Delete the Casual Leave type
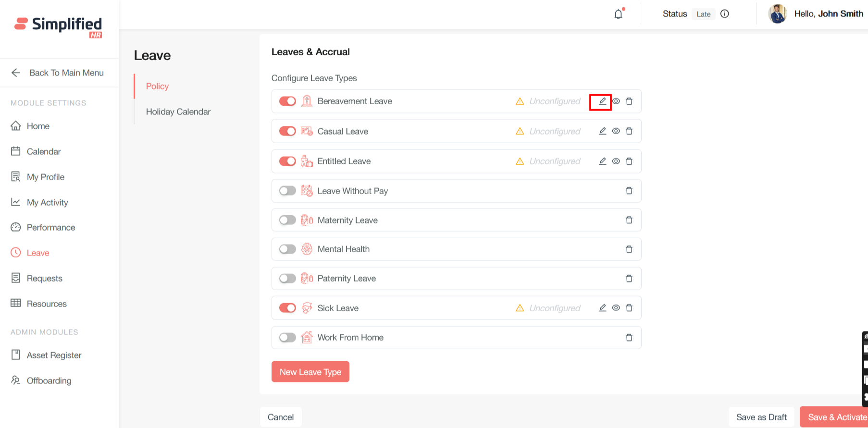This screenshot has height=428, width=868. click(629, 131)
